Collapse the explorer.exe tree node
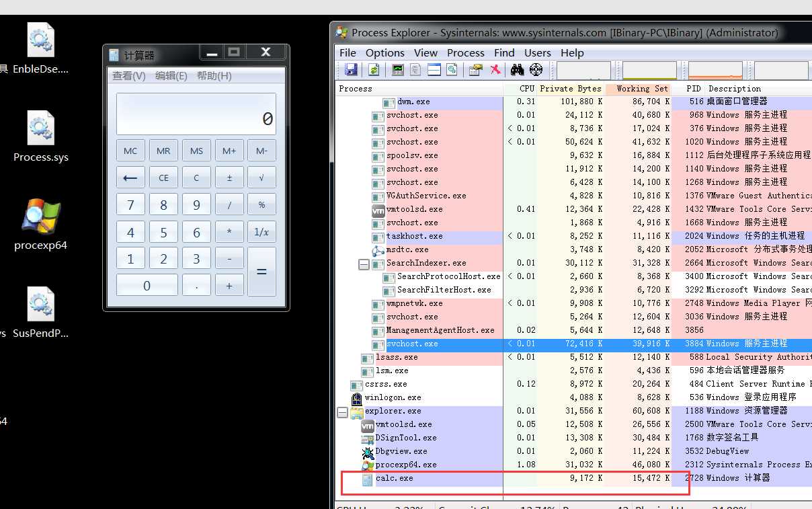812x509 pixels. pyautogui.click(x=343, y=413)
